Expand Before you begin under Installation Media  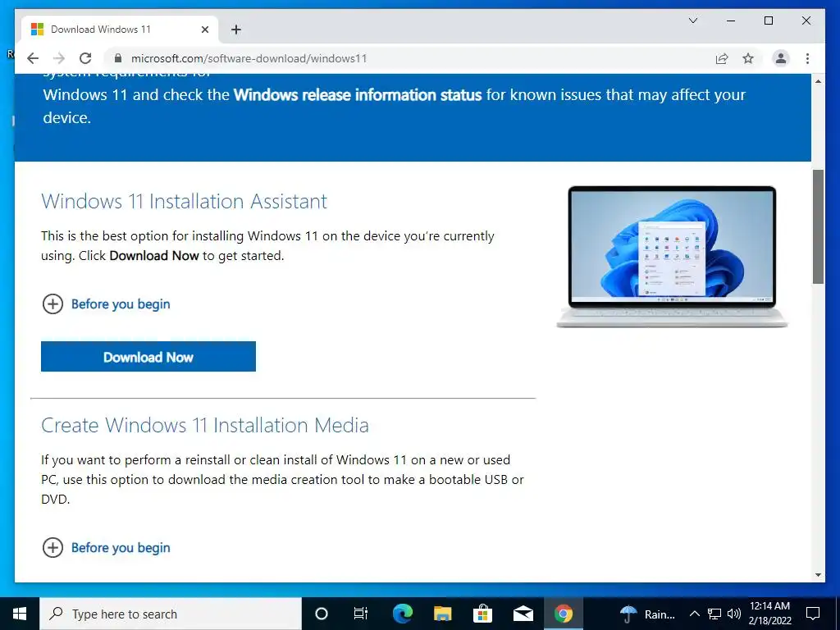(x=106, y=547)
